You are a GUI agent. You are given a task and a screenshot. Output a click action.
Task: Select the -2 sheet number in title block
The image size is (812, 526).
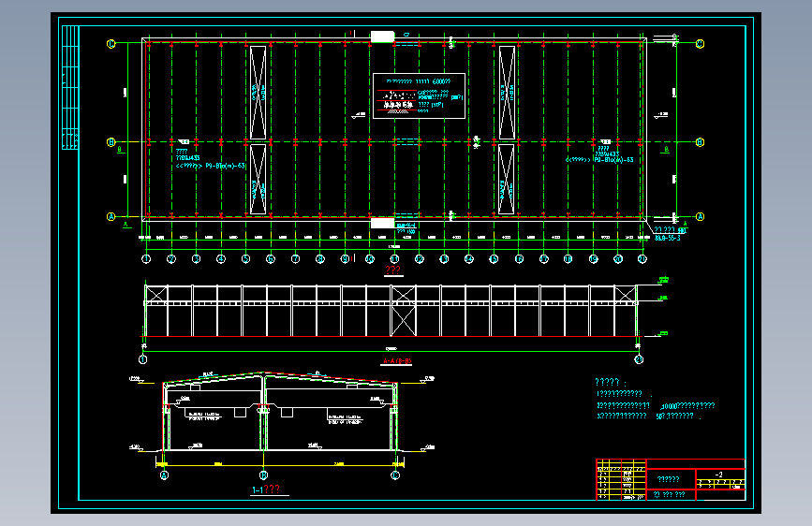tap(718, 475)
